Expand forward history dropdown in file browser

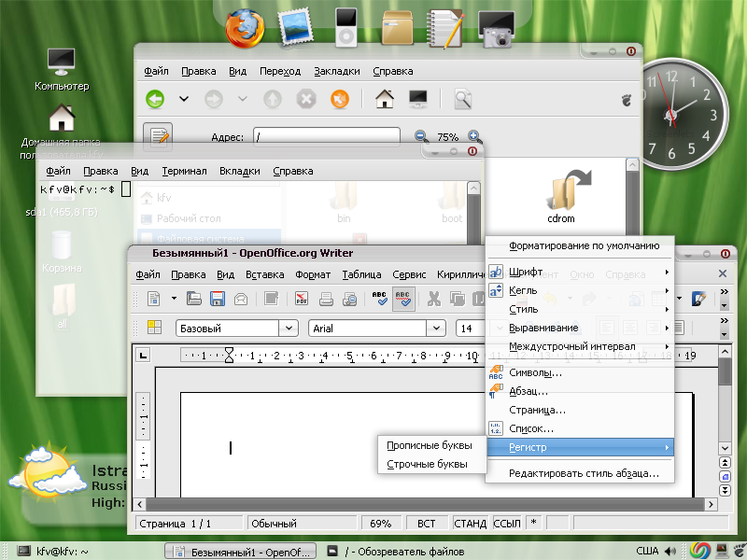pyautogui.click(x=243, y=99)
